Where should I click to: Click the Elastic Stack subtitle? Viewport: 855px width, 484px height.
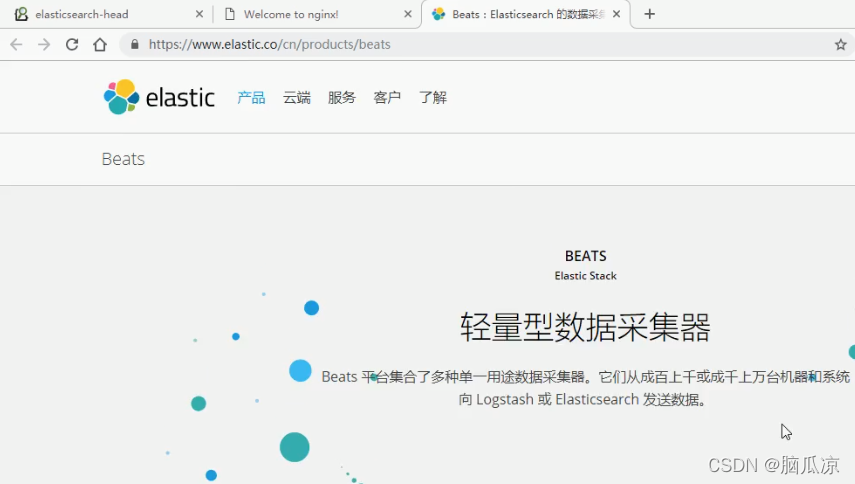pos(586,276)
